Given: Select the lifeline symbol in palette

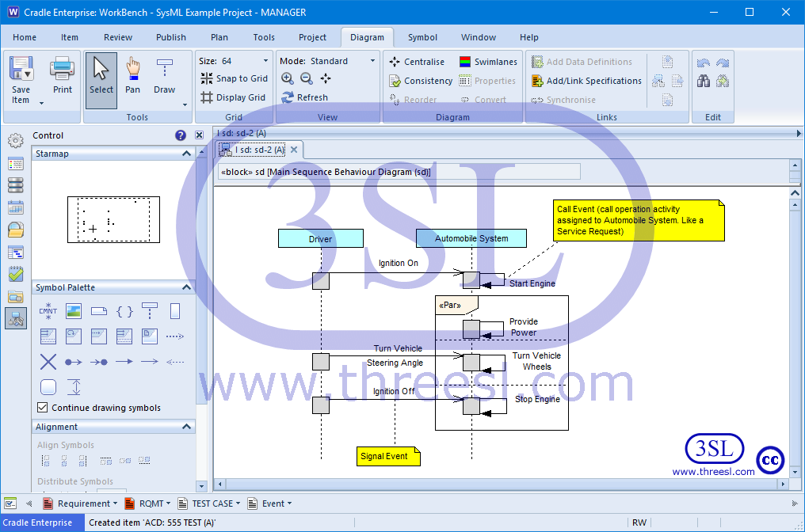Looking at the screenshot, I should [x=150, y=311].
